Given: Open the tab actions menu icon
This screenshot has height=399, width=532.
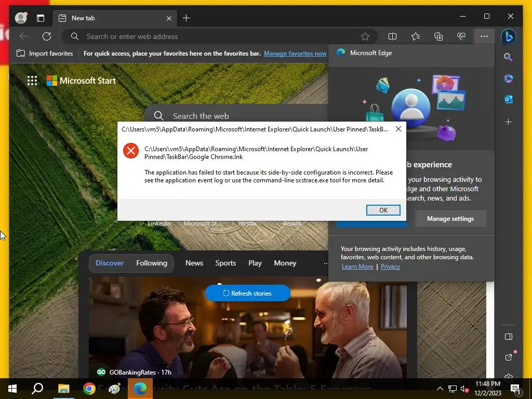Looking at the screenshot, I should [x=41, y=18].
